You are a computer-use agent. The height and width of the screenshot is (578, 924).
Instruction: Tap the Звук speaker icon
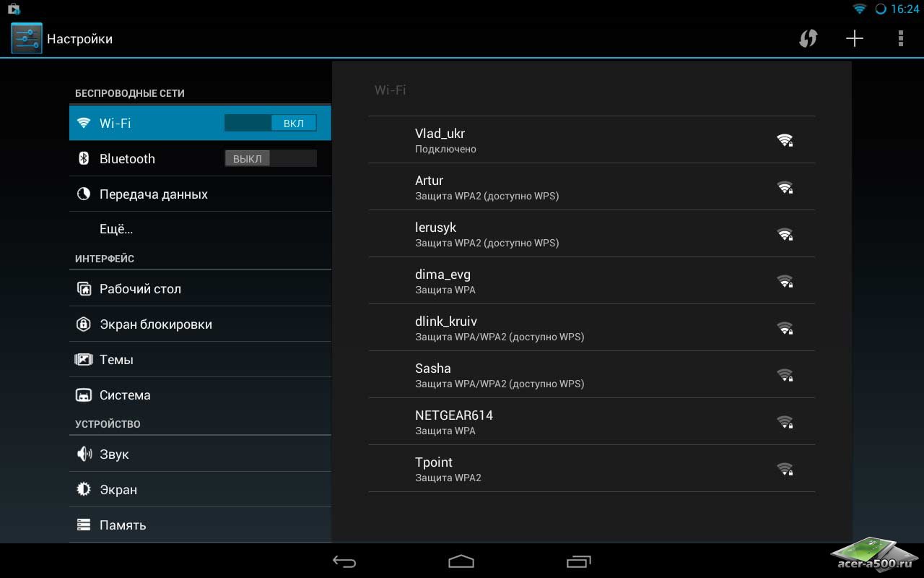(84, 454)
